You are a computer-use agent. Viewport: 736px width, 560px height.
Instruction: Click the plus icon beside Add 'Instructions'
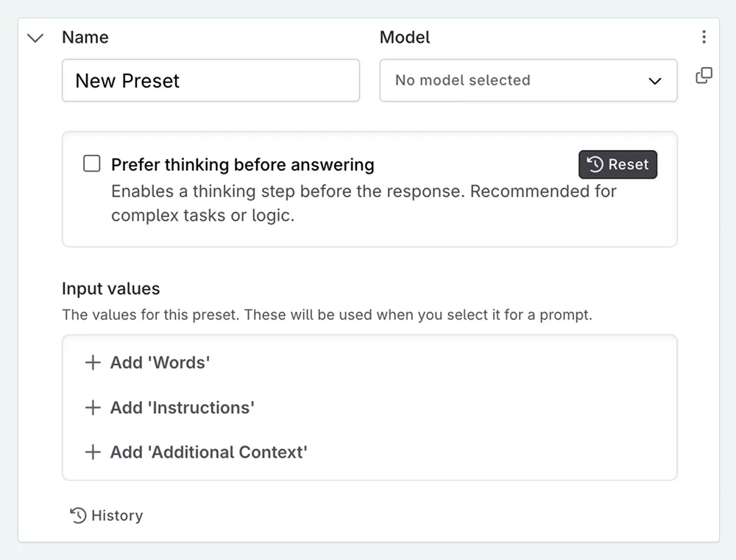click(x=92, y=408)
